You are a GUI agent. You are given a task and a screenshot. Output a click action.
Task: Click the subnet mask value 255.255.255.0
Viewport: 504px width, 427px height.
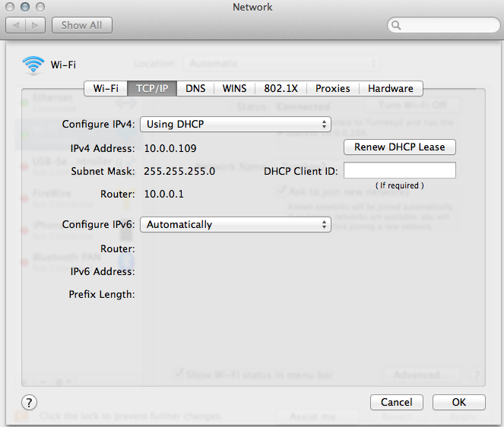click(x=179, y=171)
